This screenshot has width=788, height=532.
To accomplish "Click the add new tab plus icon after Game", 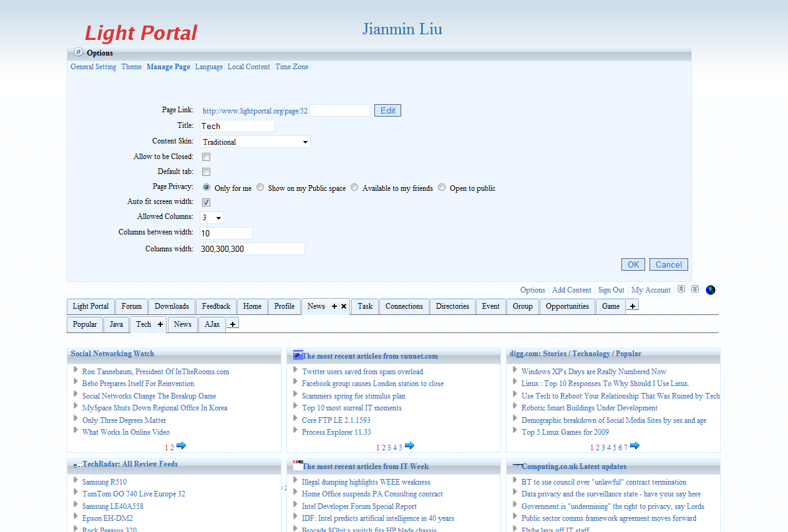I will tap(633, 306).
